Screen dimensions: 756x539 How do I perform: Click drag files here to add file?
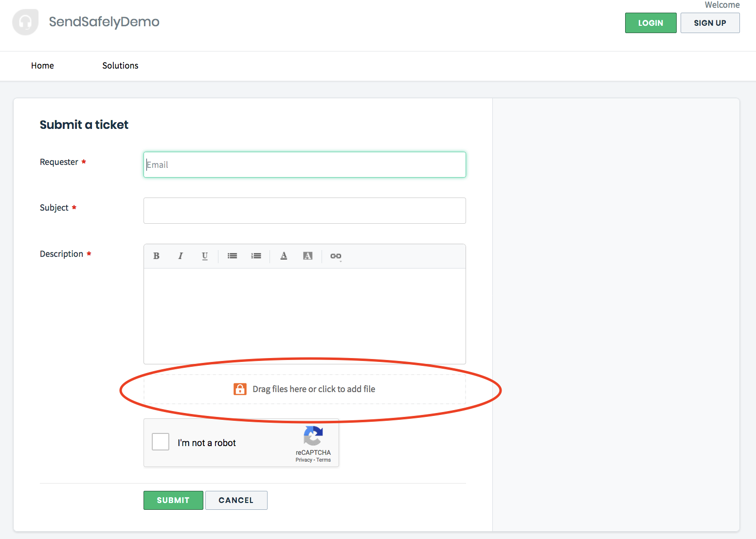(x=305, y=389)
